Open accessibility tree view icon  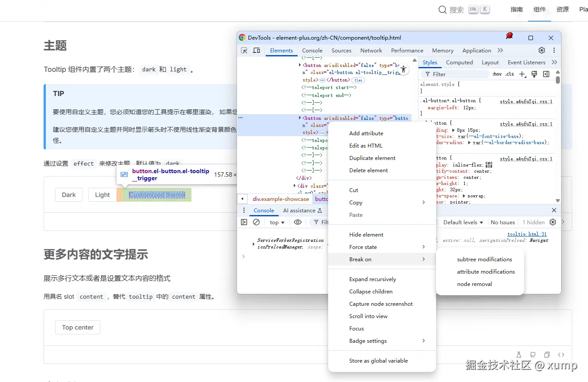[x=403, y=70]
